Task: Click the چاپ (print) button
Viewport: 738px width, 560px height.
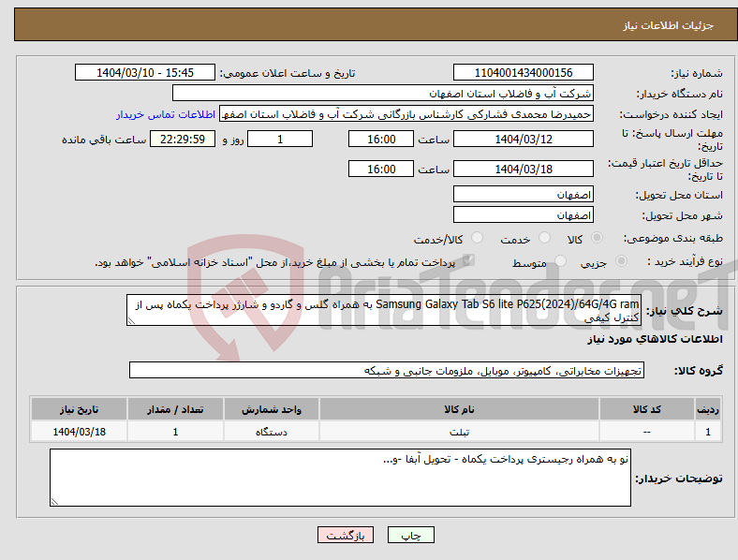Action: 410,535
